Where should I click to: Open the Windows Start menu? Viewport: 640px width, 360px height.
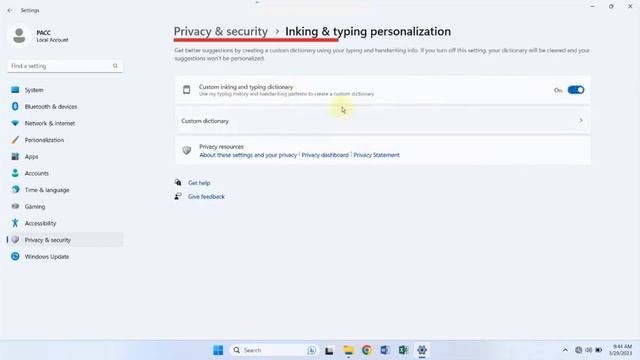click(x=218, y=350)
